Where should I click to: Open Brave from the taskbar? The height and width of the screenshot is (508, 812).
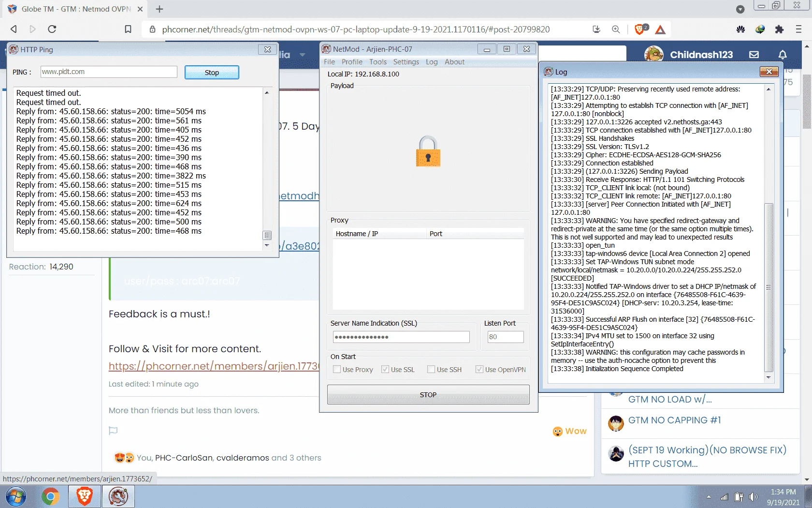point(84,497)
